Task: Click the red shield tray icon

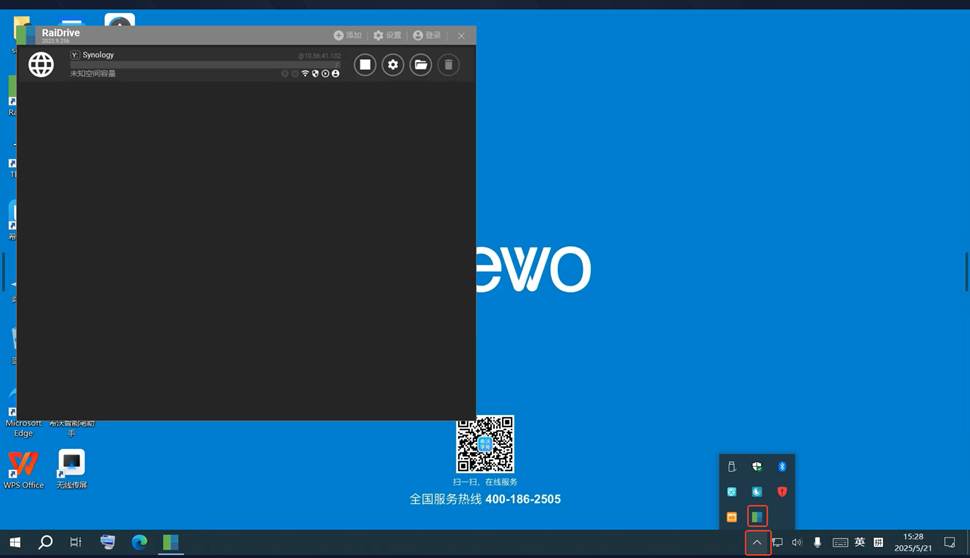Action: (782, 492)
